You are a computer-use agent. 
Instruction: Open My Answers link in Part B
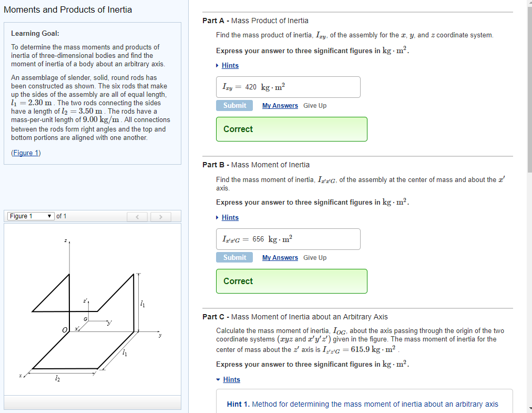pyautogui.click(x=280, y=258)
